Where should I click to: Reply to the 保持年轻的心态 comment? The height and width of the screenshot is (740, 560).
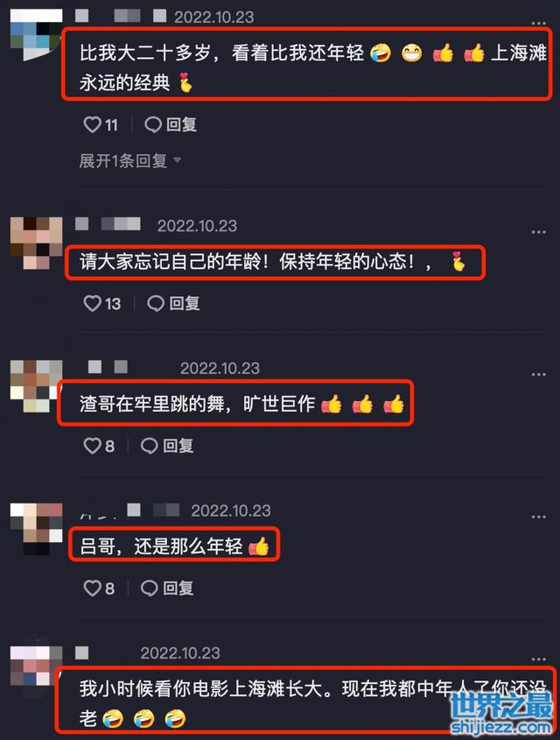pyautogui.click(x=173, y=303)
